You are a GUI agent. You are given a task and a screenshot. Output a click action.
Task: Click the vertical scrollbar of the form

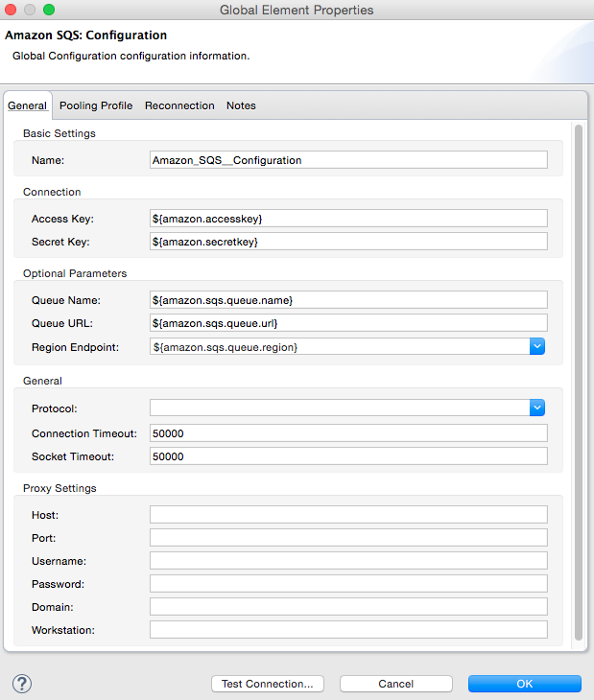point(579,383)
